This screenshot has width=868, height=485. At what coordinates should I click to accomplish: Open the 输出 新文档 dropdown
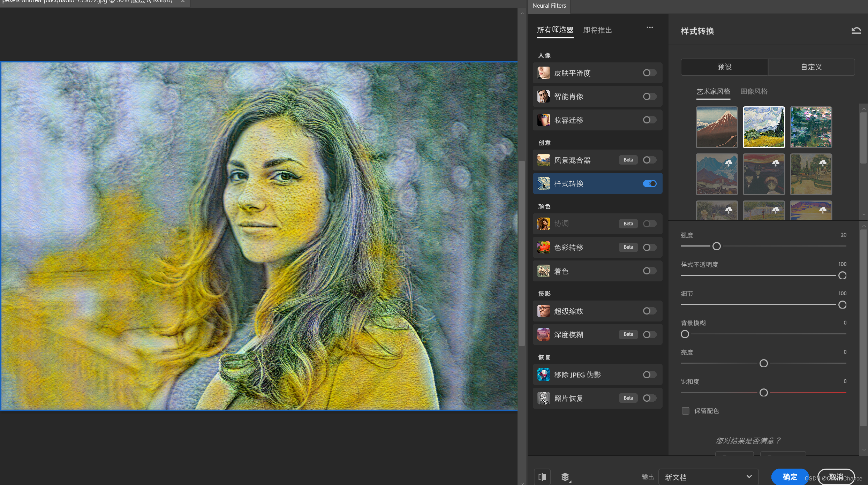click(708, 477)
